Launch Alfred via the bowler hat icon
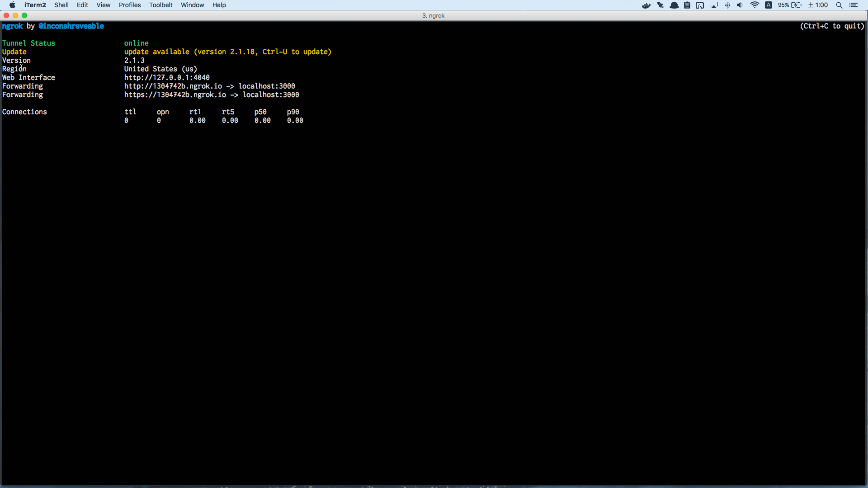This screenshot has height=488, width=868. click(674, 5)
